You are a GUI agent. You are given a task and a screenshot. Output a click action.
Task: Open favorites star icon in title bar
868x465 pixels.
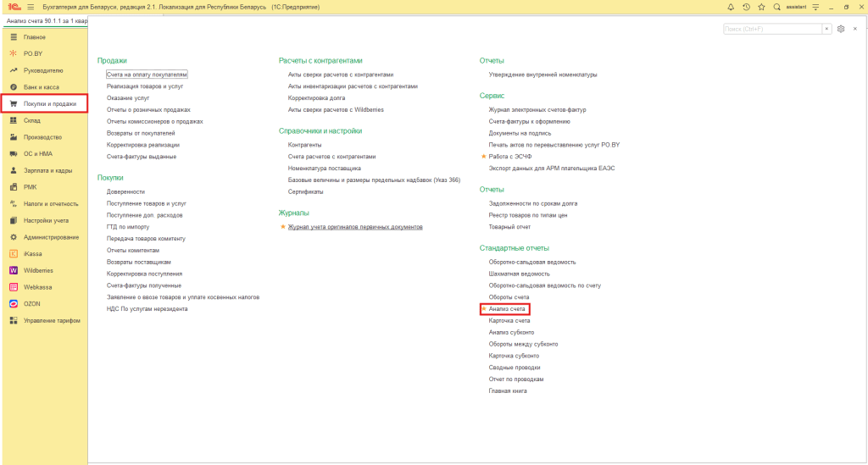pyautogui.click(x=761, y=7)
